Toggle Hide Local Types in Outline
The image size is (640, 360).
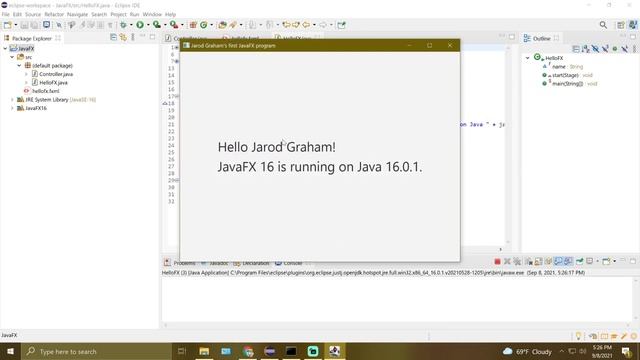pyautogui.click(x=624, y=49)
